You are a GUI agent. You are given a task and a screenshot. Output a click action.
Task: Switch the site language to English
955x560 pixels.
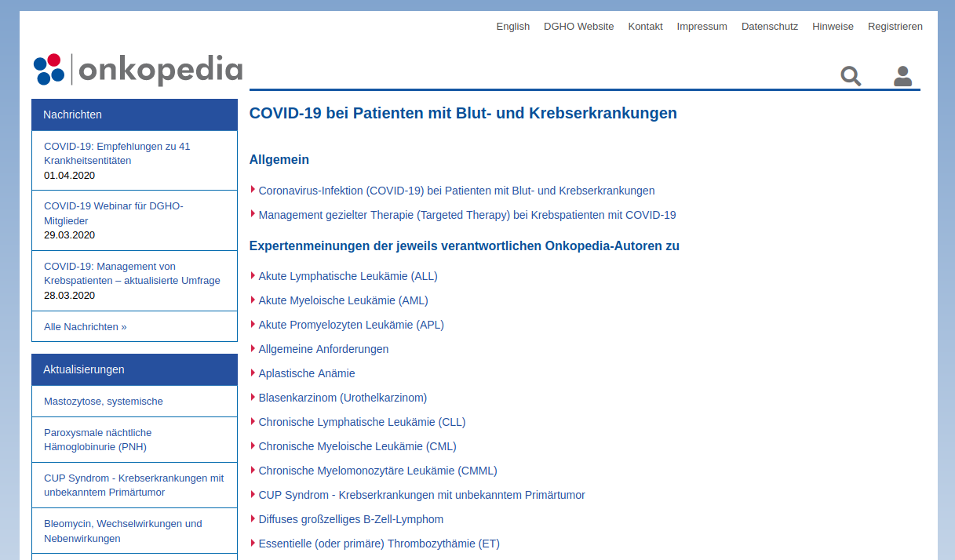(x=513, y=26)
